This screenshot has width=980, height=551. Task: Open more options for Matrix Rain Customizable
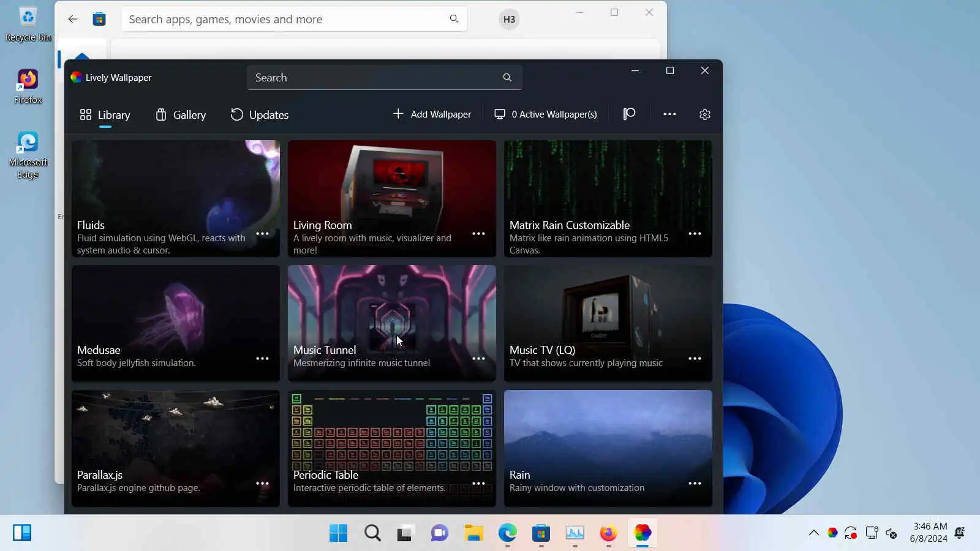[x=695, y=234]
